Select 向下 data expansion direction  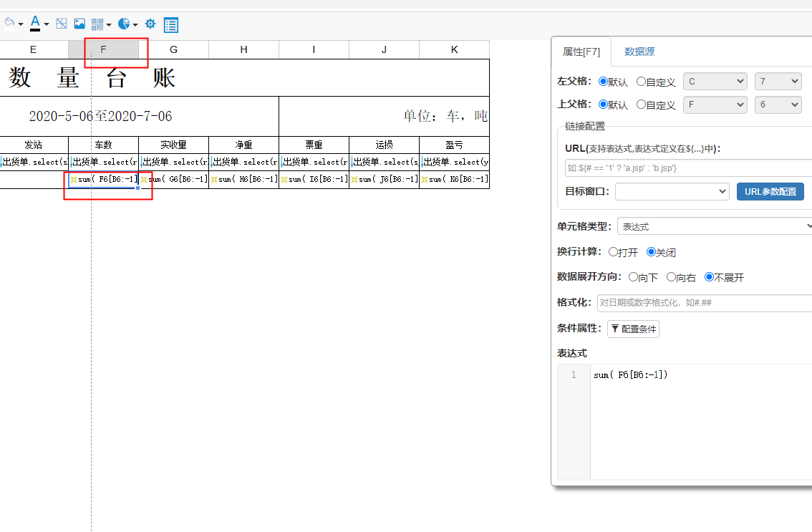coord(633,277)
